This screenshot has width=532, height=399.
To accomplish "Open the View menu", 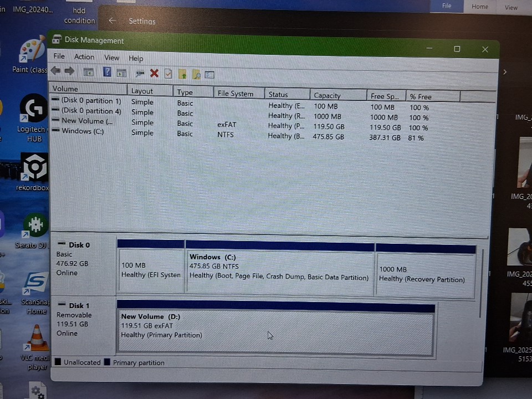I will click(111, 58).
